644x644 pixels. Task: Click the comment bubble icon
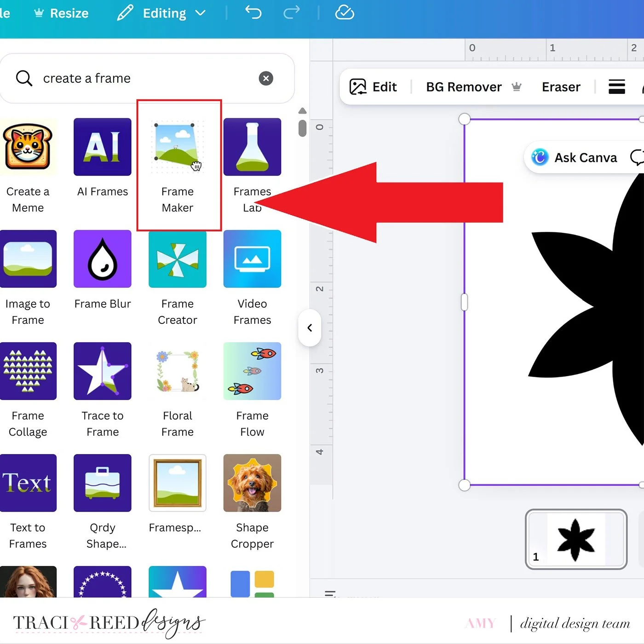637,157
